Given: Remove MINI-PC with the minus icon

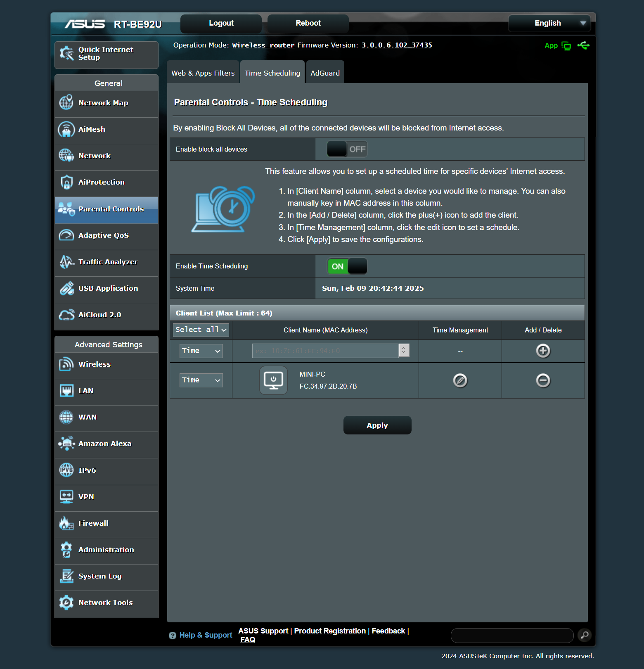Looking at the screenshot, I should [543, 380].
